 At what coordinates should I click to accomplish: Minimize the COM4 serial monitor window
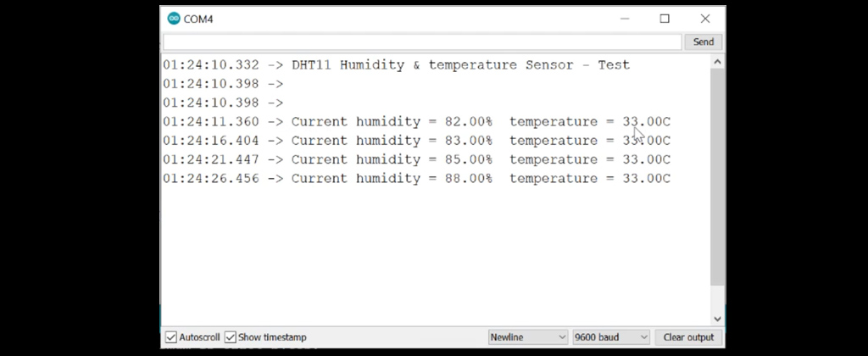pyautogui.click(x=625, y=19)
